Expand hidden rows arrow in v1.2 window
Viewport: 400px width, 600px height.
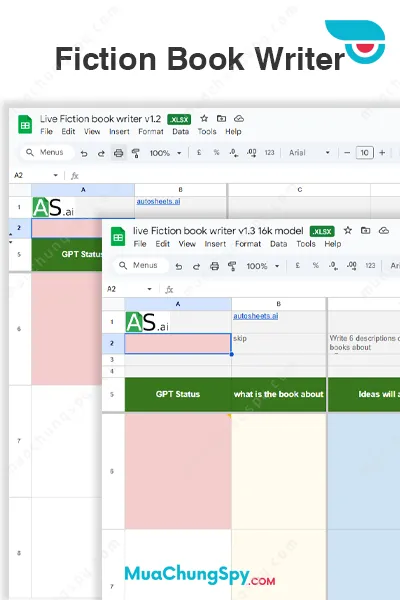(11, 242)
